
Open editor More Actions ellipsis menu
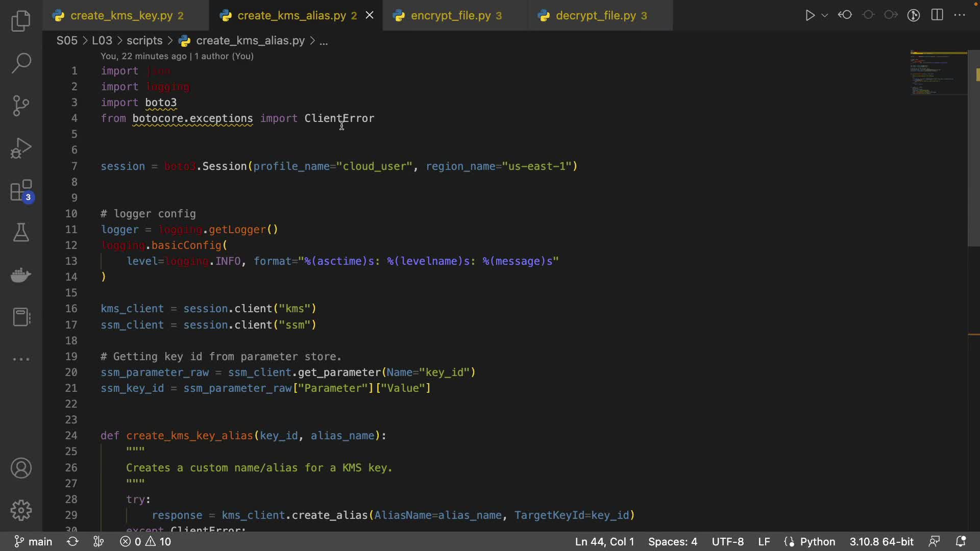coord(960,15)
